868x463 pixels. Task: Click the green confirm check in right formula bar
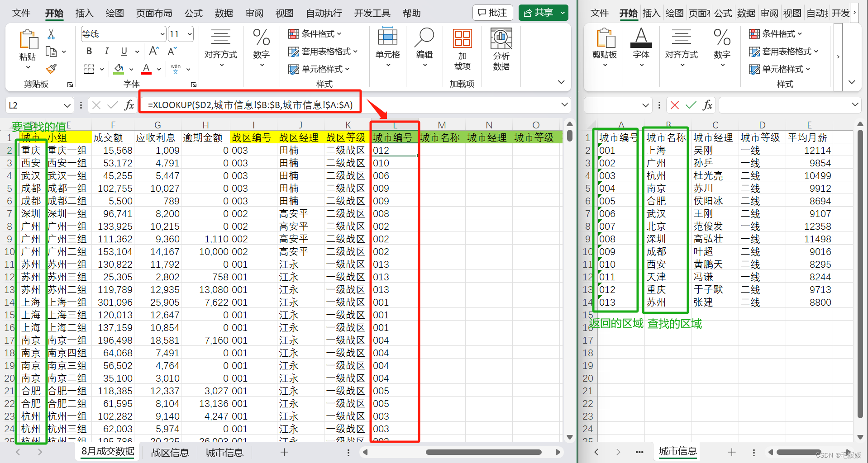691,105
